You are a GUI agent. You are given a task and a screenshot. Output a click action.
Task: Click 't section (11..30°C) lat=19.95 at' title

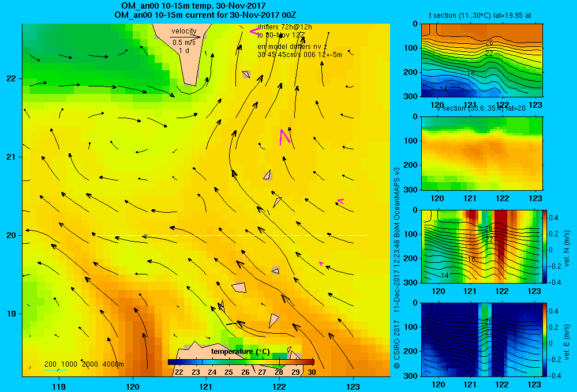(480, 16)
